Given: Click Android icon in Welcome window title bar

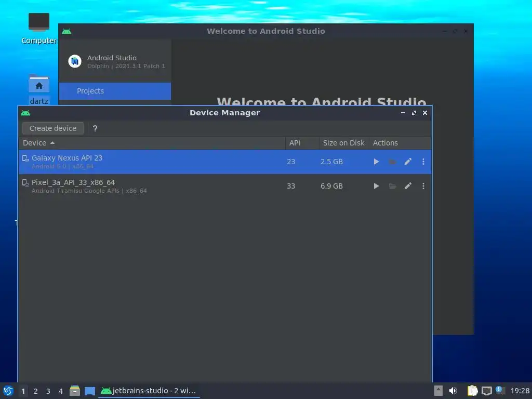Looking at the screenshot, I should pos(66,31).
